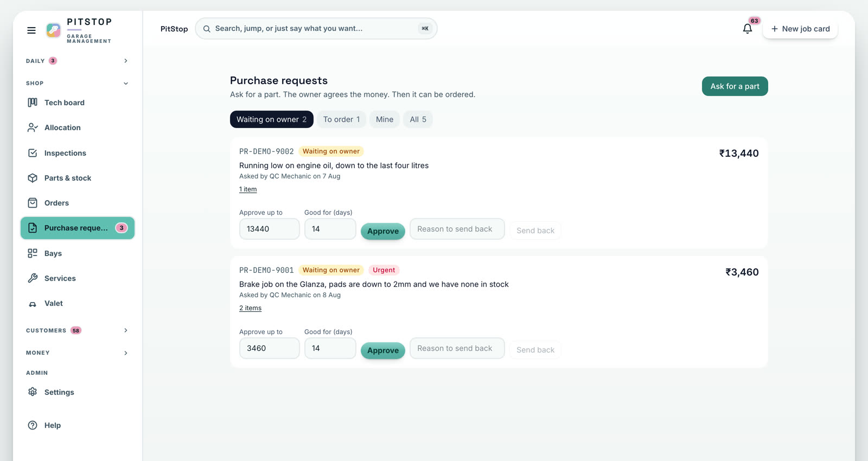Click the Orders bag icon
This screenshot has height=461, width=868.
pos(33,203)
